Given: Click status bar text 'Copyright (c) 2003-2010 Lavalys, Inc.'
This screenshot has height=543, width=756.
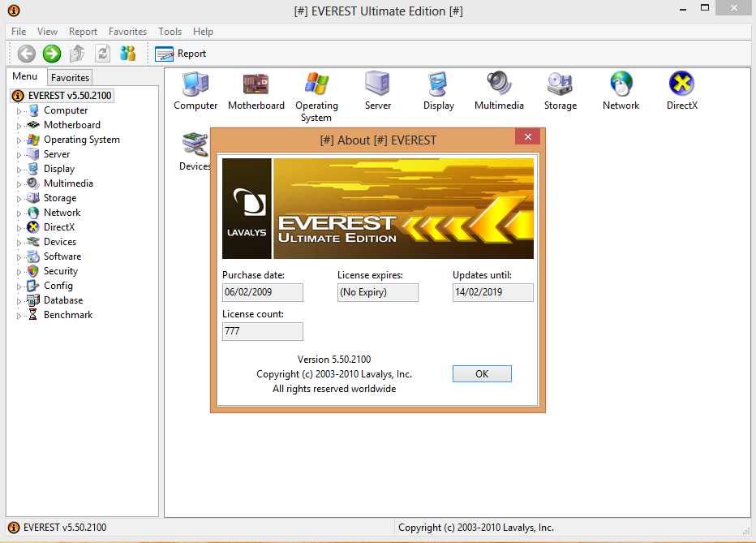Looking at the screenshot, I should click(476, 528).
